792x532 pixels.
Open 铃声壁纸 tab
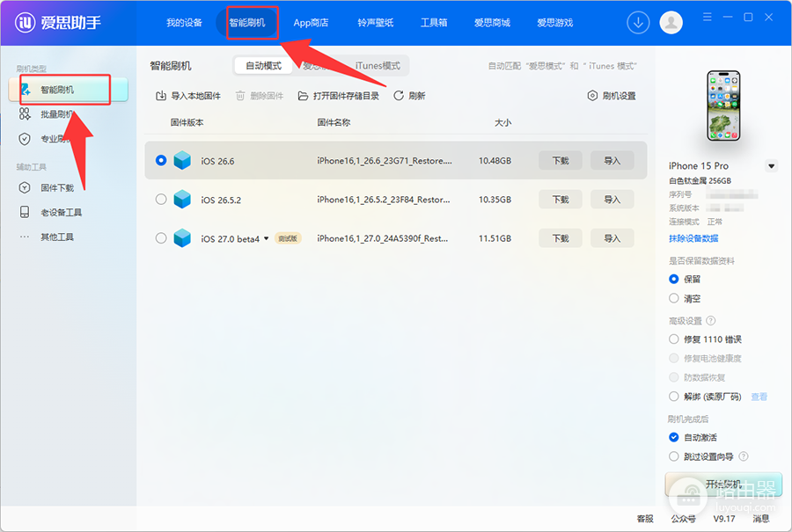[x=375, y=23]
